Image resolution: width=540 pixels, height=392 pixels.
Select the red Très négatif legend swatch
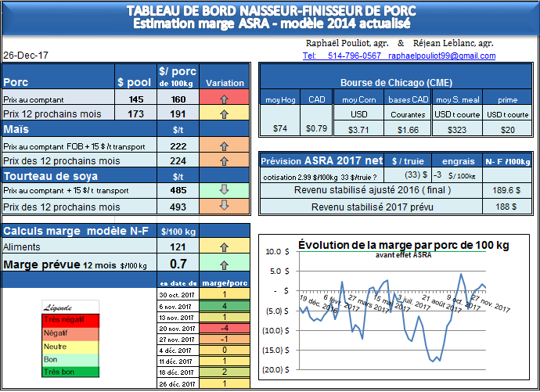tap(70, 319)
